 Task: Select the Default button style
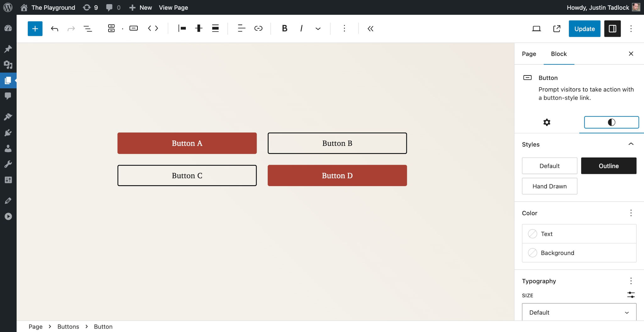click(549, 166)
